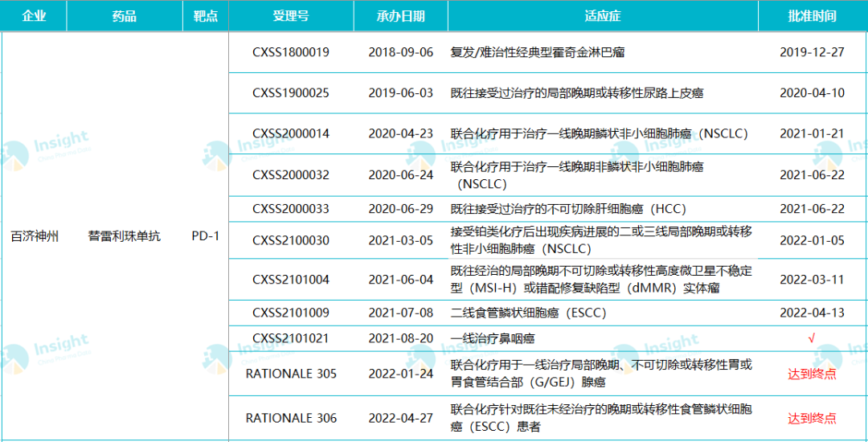Select acceptance number CXSS1800019
Viewport: 868px width, 442px height.
pyautogui.click(x=291, y=52)
